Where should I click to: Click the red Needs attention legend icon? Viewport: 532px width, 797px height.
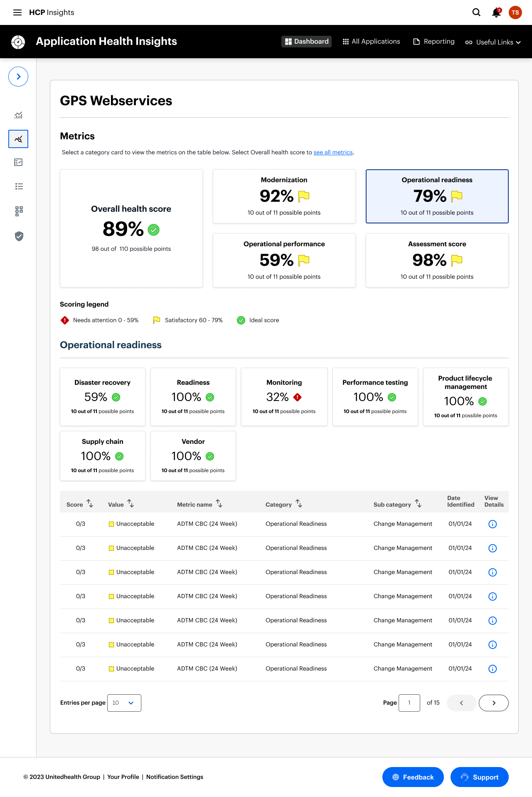click(65, 320)
